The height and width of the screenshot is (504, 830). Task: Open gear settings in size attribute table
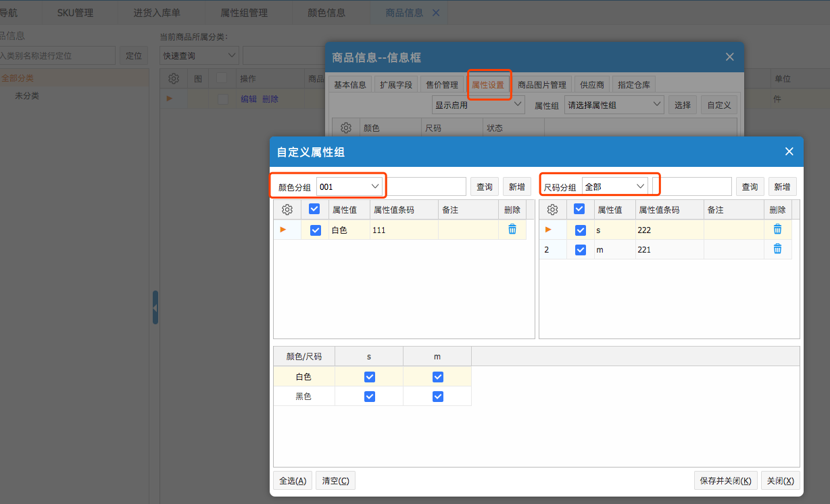(x=552, y=209)
